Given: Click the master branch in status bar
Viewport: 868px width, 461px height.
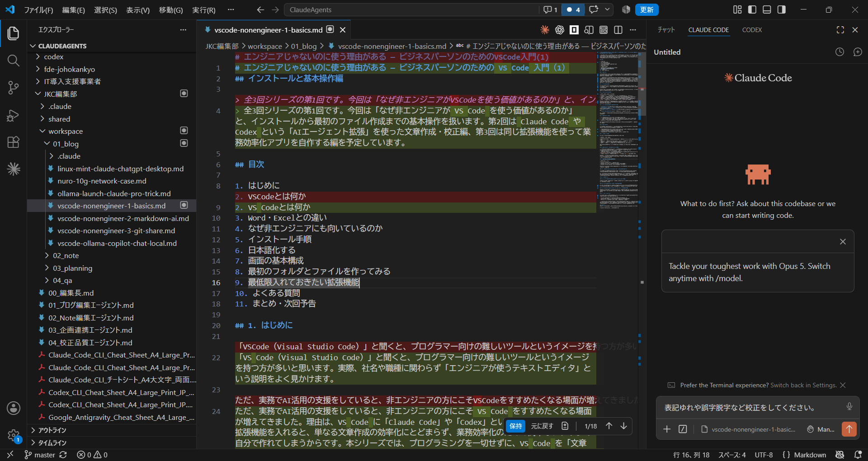Looking at the screenshot, I should point(40,455).
